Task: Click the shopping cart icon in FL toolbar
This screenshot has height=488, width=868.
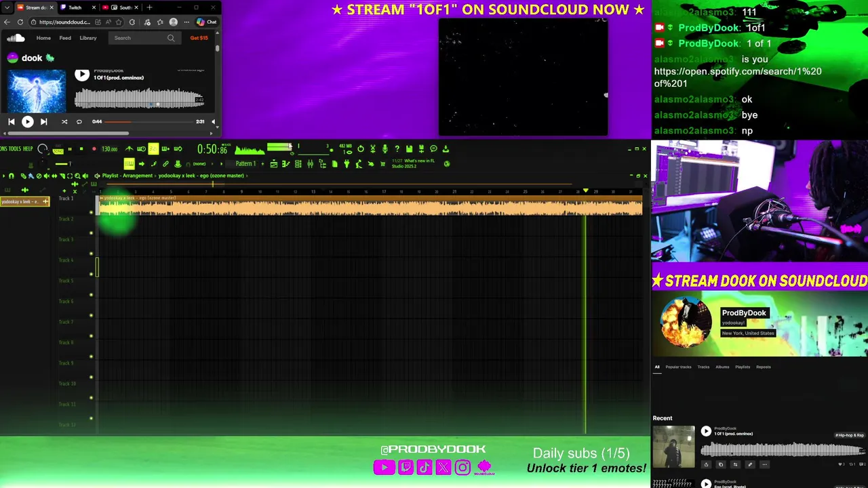Action: point(382,163)
